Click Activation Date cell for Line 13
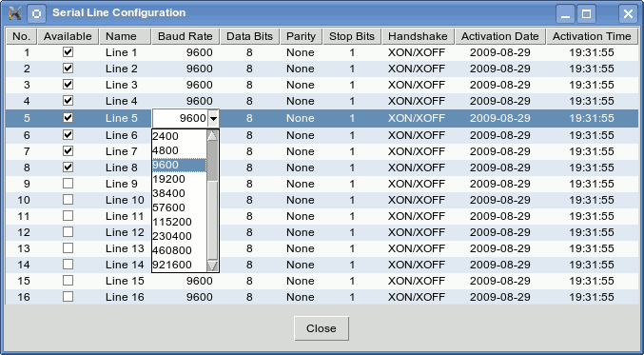The width and height of the screenshot is (644, 355). coord(499,248)
